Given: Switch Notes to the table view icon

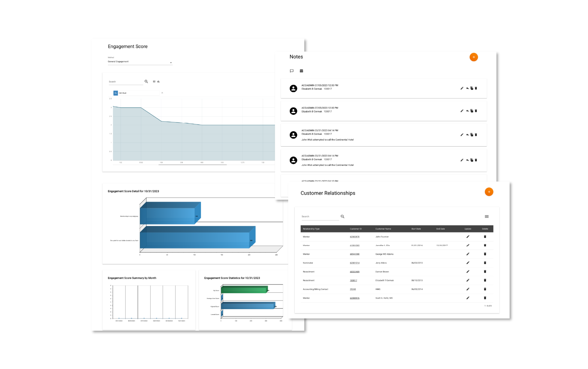Looking at the screenshot, I should 301,71.
